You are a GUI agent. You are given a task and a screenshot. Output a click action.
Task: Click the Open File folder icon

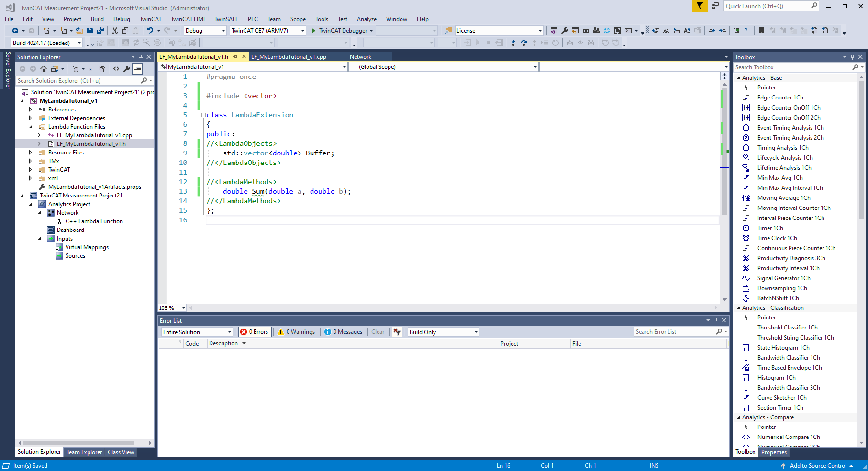(x=79, y=31)
